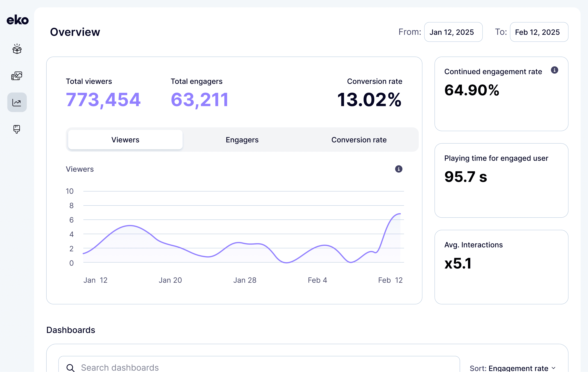Click the x5.1 Avg. Interactions value

[x=458, y=263]
